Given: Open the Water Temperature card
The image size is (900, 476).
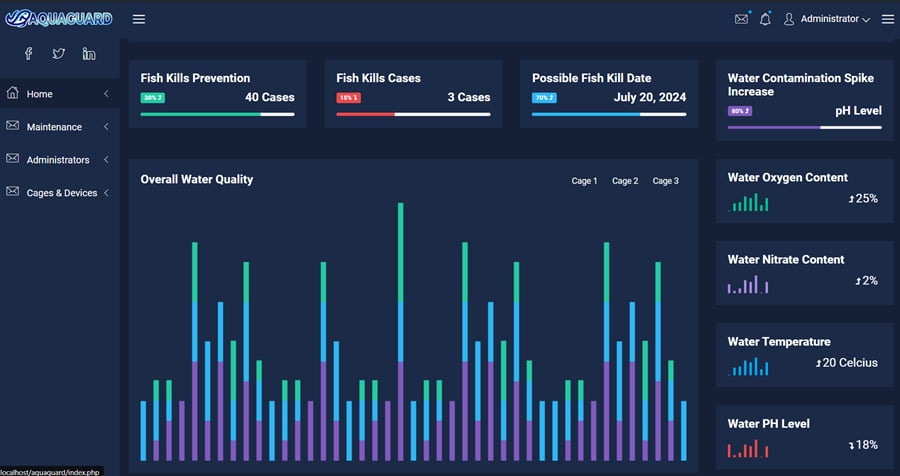Looking at the screenshot, I should (804, 353).
